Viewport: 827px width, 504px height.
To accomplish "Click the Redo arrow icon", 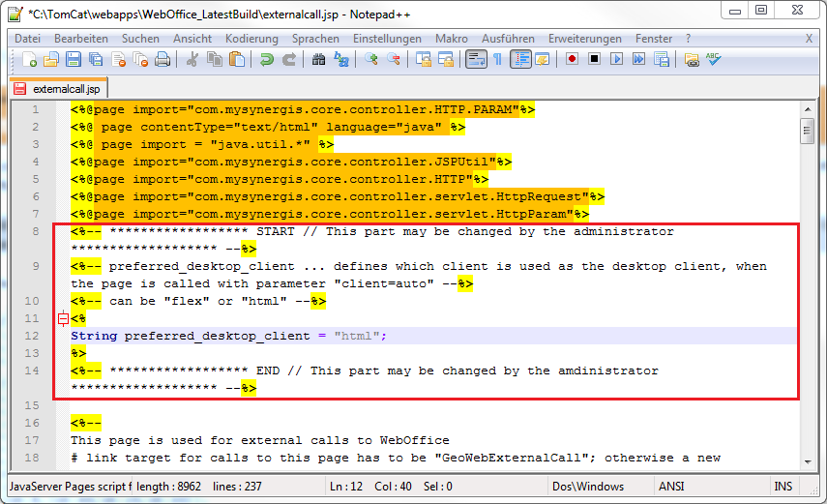I will [x=288, y=60].
